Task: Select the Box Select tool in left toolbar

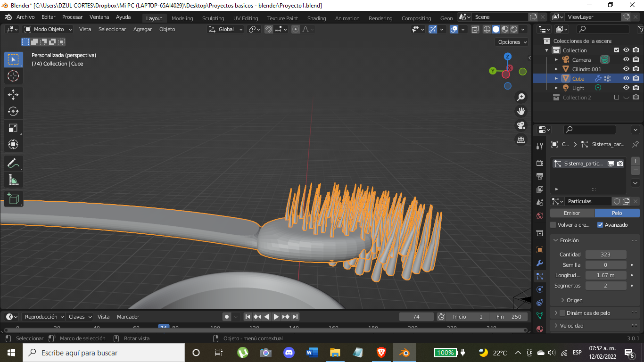Action: 13,59
